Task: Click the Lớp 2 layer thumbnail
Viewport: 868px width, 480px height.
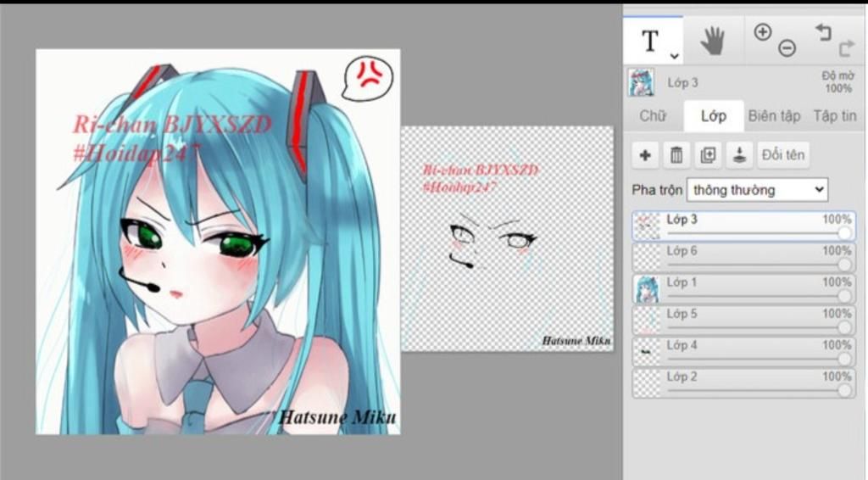Action: tap(647, 383)
